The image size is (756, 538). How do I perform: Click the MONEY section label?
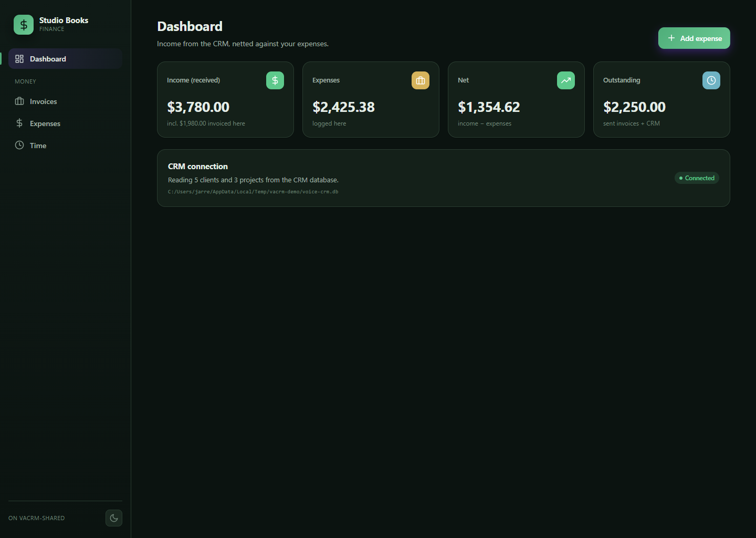(x=25, y=81)
